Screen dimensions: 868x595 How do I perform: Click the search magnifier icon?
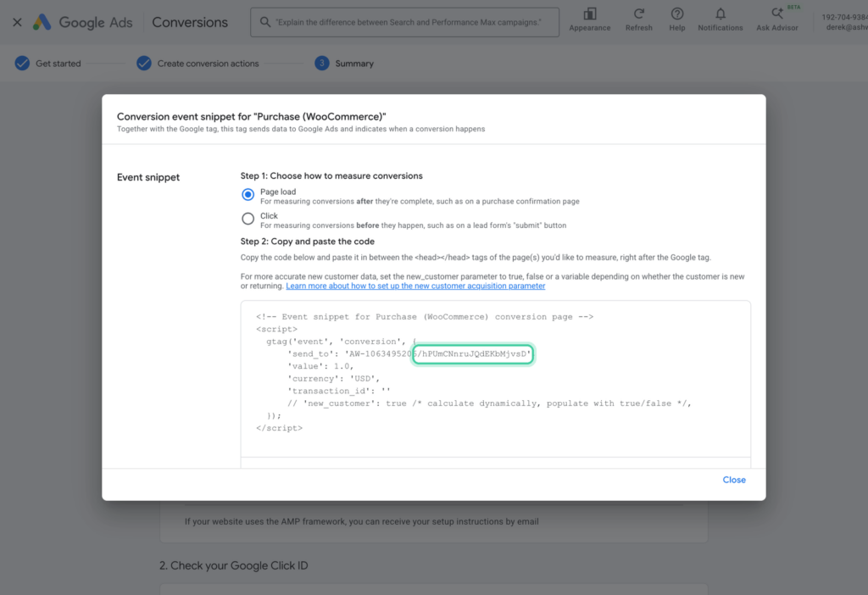point(265,22)
